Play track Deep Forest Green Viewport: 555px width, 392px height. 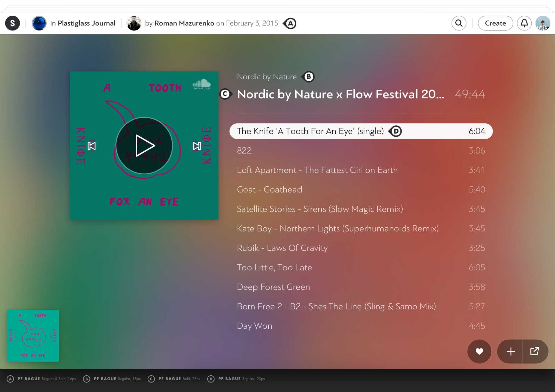[x=273, y=287]
